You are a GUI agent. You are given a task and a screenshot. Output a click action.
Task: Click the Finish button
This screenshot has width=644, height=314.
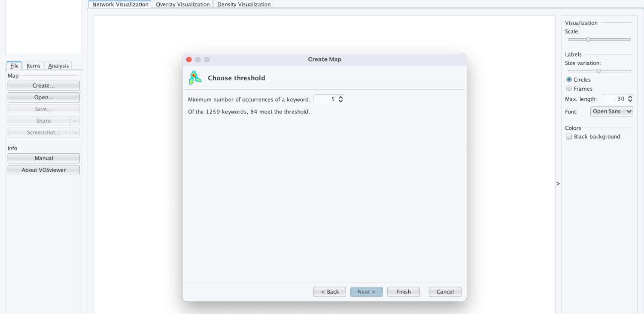point(403,292)
